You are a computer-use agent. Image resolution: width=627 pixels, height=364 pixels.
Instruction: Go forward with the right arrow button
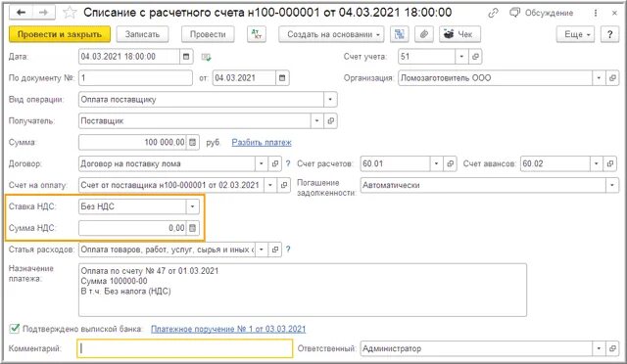pos(43,13)
